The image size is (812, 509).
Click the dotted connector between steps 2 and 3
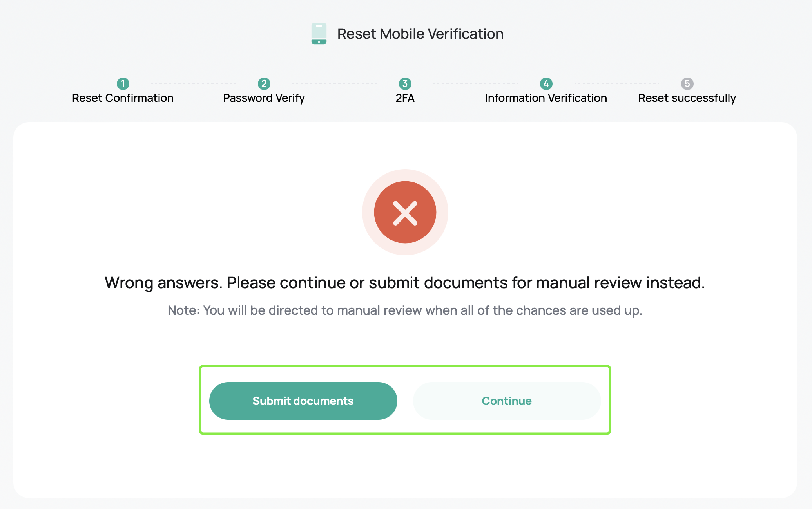(x=335, y=83)
